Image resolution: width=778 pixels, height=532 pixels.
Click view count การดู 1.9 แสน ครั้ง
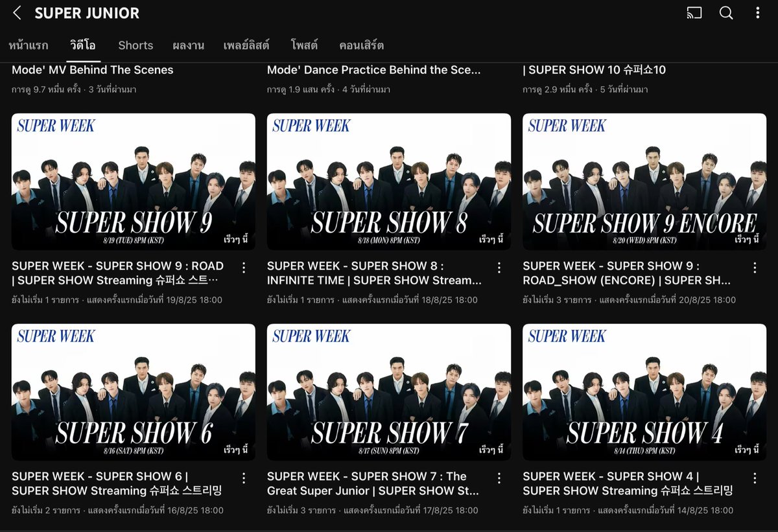click(301, 89)
